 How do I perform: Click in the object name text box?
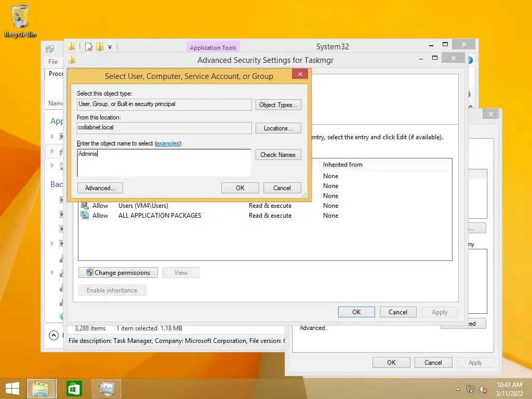pos(164,163)
